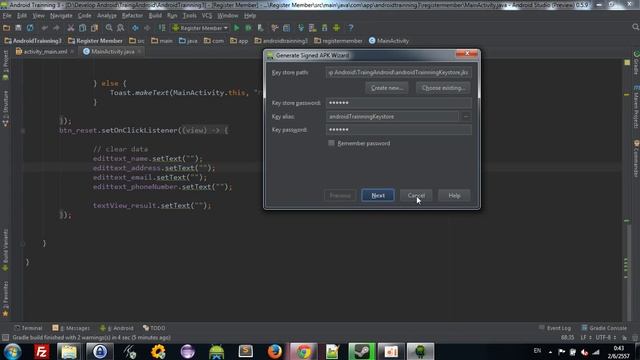Click the Paste icon in toolbar
Screen dimensions: 640x360
click(x=94, y=28)
